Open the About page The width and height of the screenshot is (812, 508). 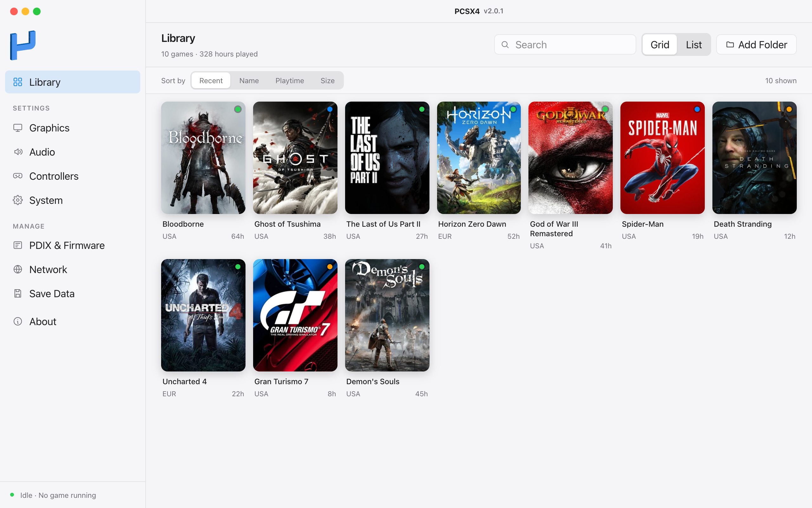coord(72,322)
